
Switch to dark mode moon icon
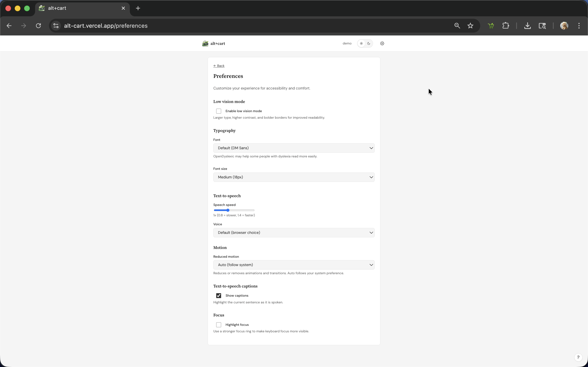pos(369,43)
